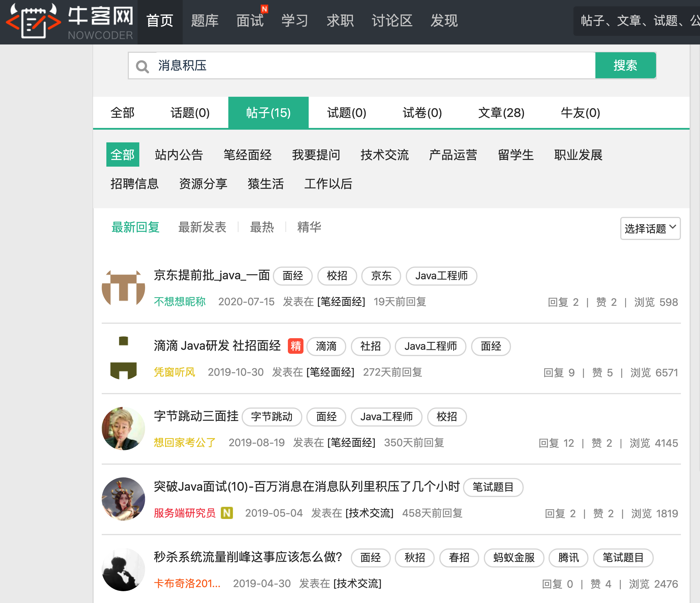Open avatar of user 服务端研究员

(x=123, y=499)
